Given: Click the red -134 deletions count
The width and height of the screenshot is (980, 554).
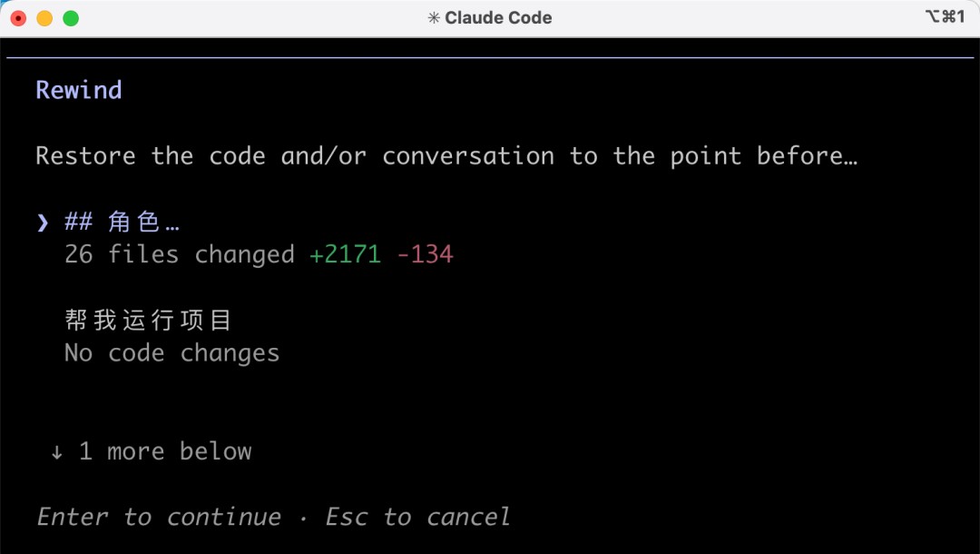Looking at the screenshot, I should (425, 254).
